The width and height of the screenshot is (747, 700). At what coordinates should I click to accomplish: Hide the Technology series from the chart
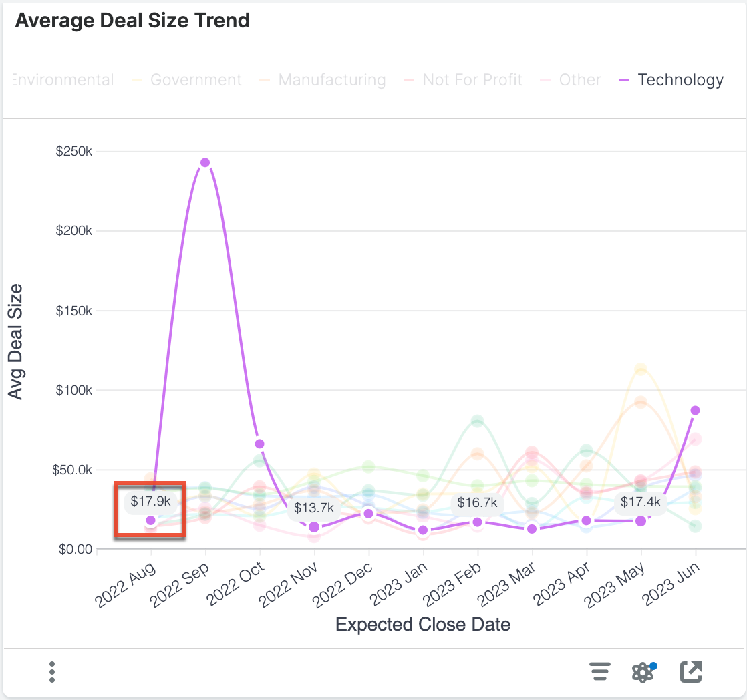(681, 79)
